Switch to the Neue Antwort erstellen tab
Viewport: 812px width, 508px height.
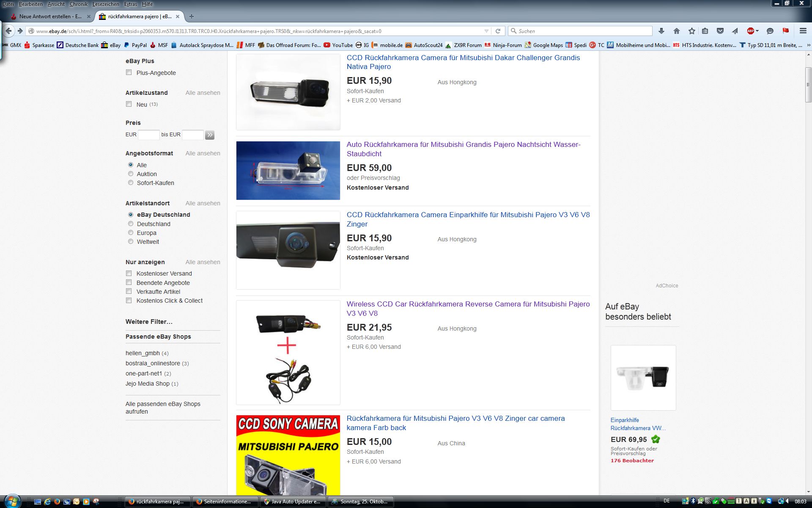tap(50, 17)
